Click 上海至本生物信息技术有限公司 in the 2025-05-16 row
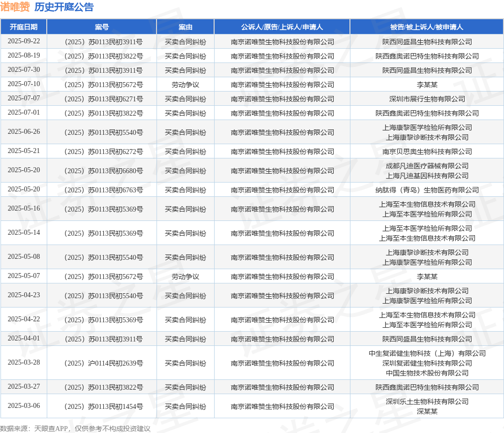Image resolution: width=504 pixels, height=433 pixels. click(427, 205)
